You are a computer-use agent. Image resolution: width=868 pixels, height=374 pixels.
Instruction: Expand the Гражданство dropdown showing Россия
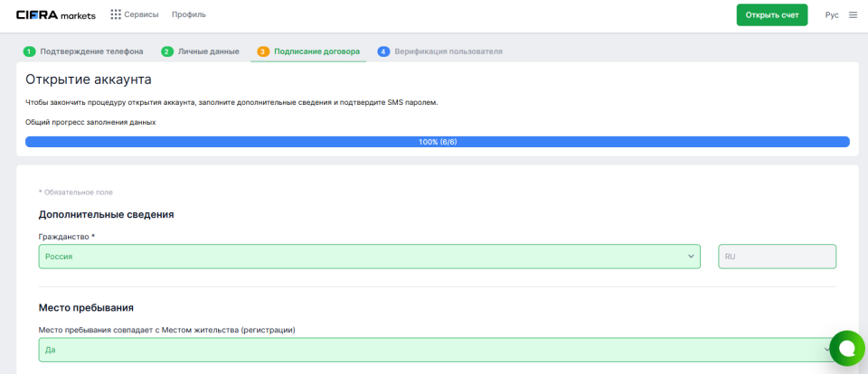pyautogui.click(x=369, y=257)
